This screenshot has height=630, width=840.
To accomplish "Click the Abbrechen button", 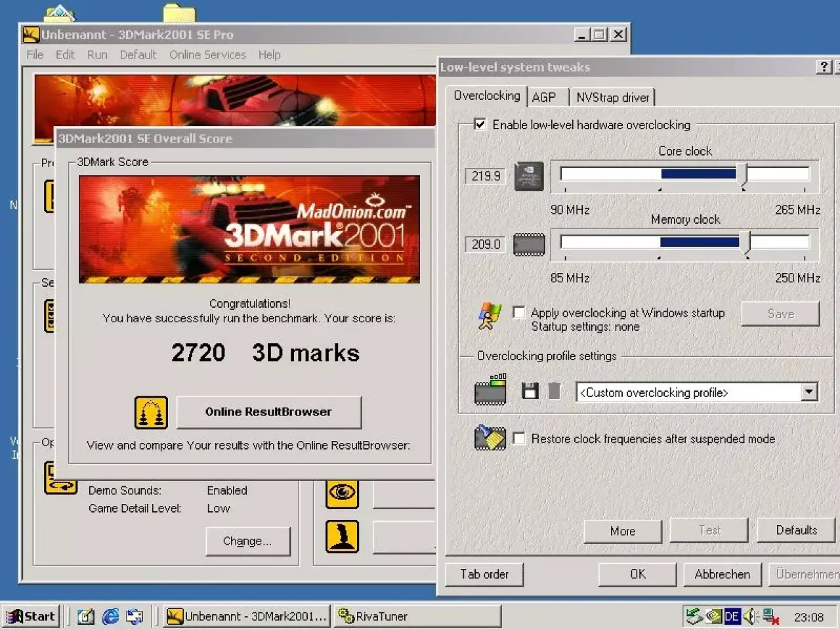I will coord(723,574).
